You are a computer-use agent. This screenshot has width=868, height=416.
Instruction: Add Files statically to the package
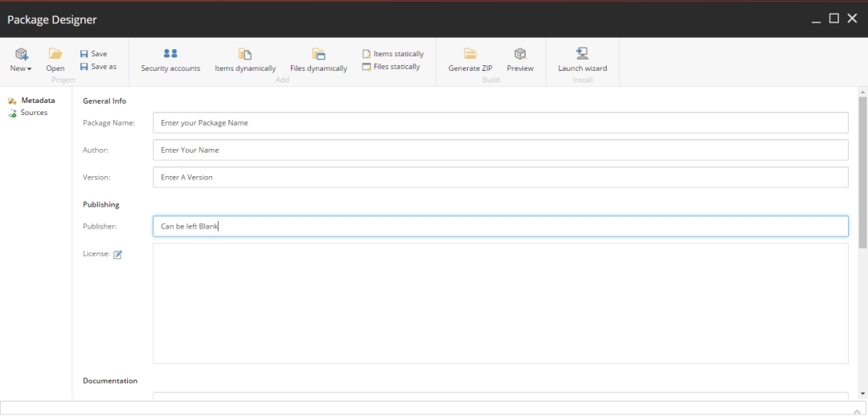391,67
